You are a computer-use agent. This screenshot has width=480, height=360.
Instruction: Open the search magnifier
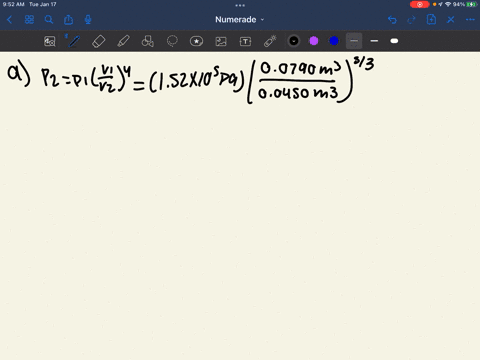[49, 20]
